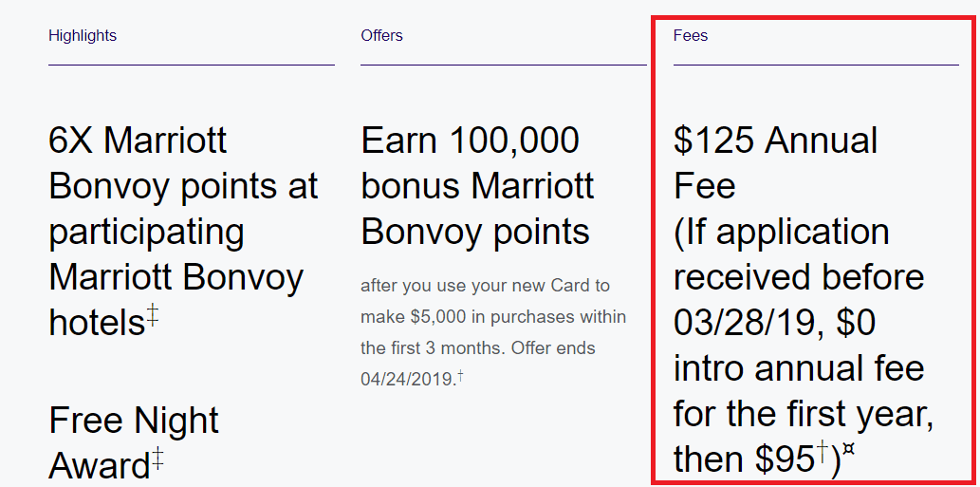Click double-dagger footnote after 'hotels'
This screenshot has width=980, height=487.
153,317
